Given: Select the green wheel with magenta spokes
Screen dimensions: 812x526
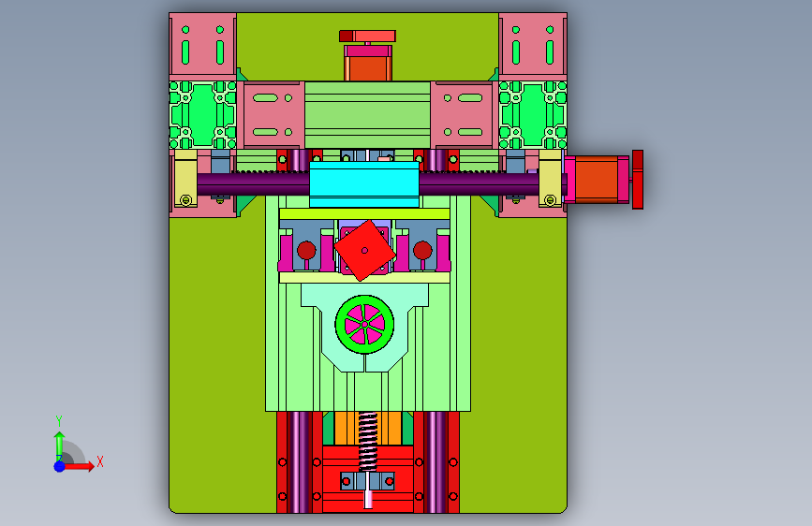Looking at the screenshot, I should pos(364,324).
